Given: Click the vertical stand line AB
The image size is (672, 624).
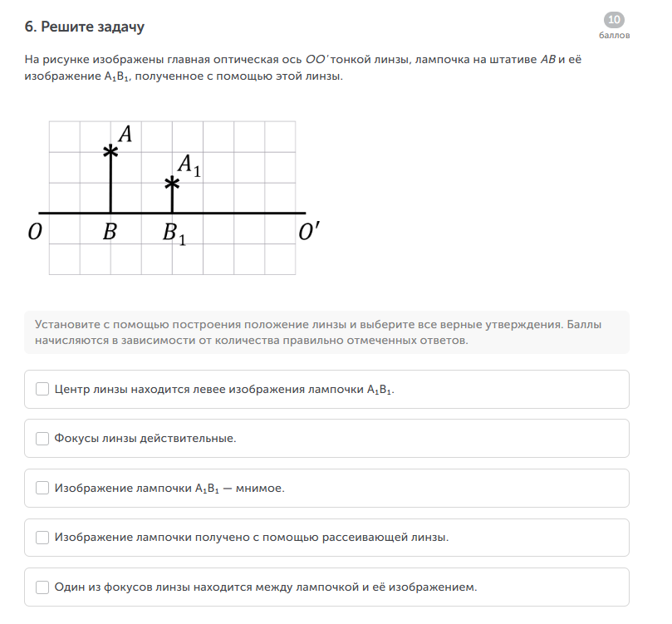Looking at the screenshot, I should coord(110,187).
